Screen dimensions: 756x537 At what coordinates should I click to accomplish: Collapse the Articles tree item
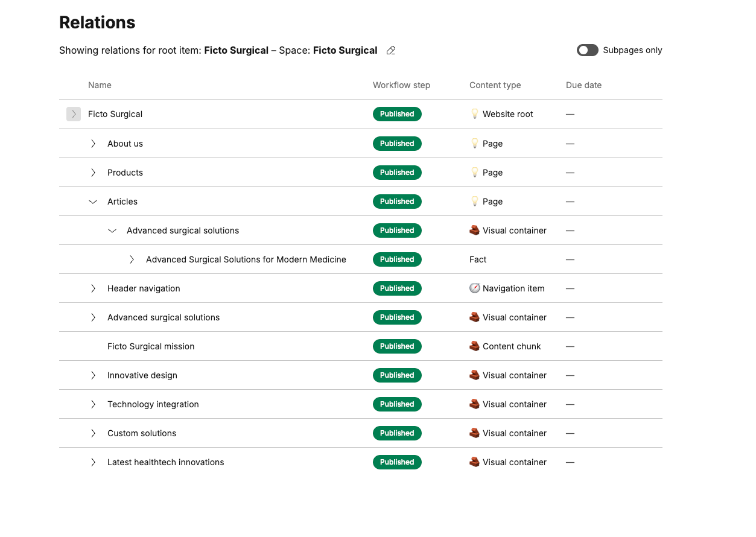pos(93,202)
